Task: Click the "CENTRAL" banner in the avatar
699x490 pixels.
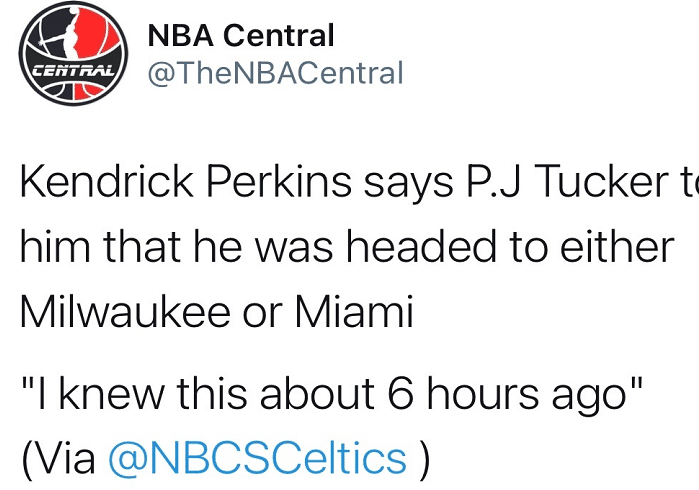Action: [73, 71]
